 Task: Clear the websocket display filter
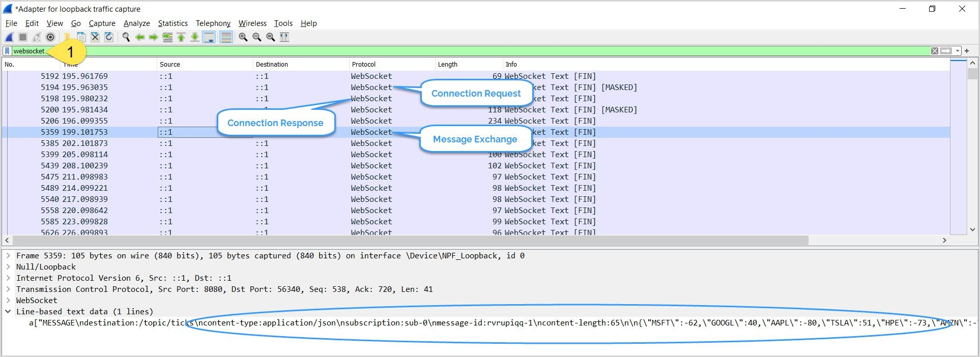(935, 51)
